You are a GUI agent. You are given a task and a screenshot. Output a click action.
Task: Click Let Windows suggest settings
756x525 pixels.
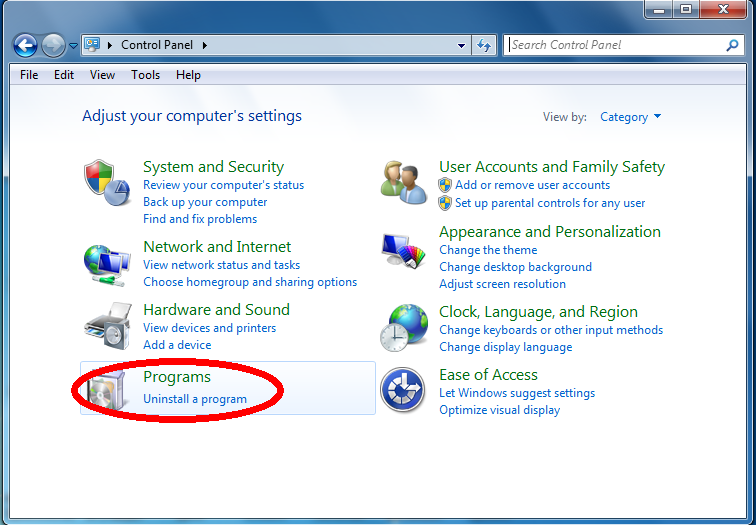[x=517, y=393]
